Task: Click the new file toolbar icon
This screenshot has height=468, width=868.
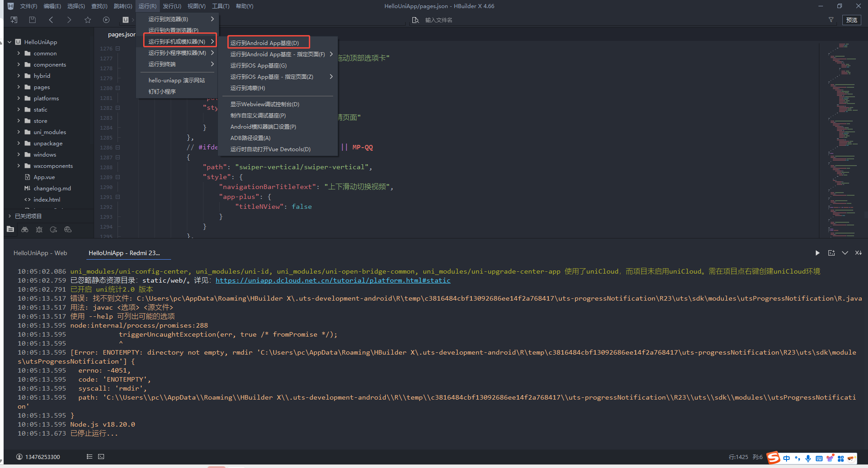Action: coord(14,20)
